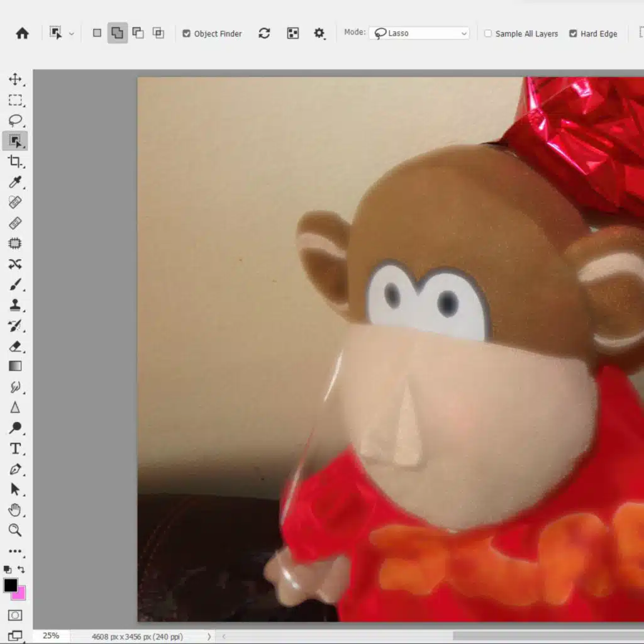Select the Clone Stamp tool

pyautogui.click(x=15, y=304)
